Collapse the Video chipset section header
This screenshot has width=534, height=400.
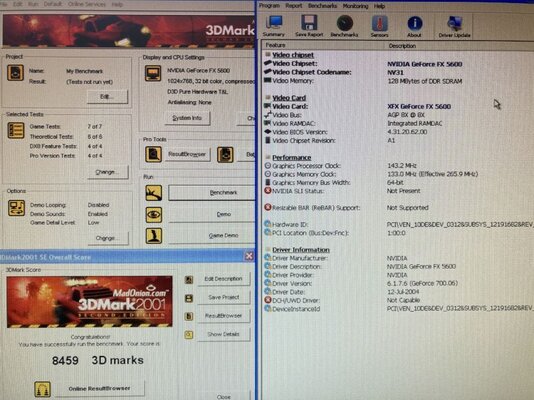click(293, 55)
